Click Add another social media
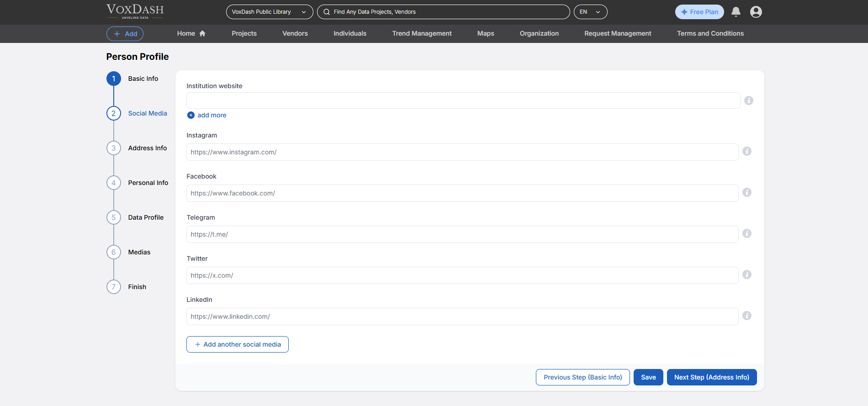 tap(238, 344)
